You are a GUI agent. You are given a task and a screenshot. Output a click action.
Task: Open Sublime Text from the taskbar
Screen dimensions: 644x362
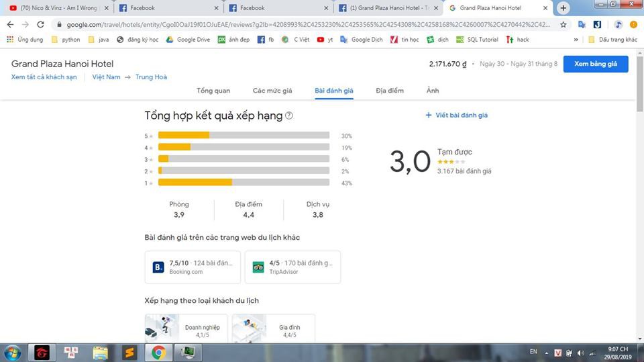click(x=129, y=353)
